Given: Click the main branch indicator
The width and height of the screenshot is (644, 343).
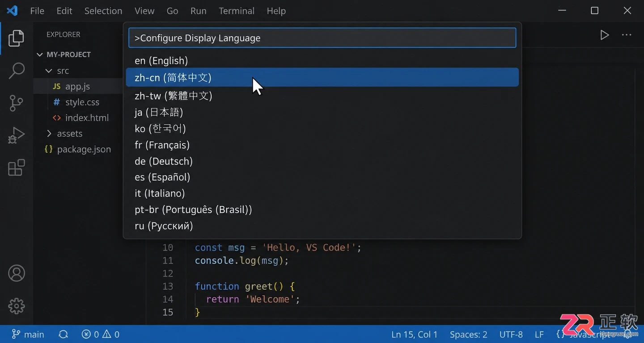Looking at the screenshot, I should tap(28, 334).
